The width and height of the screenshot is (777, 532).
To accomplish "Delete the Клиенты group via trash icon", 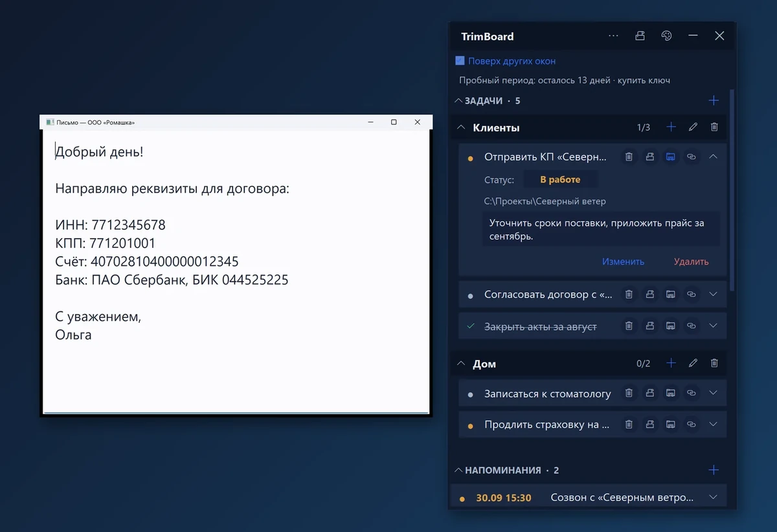I will point(714,127).
